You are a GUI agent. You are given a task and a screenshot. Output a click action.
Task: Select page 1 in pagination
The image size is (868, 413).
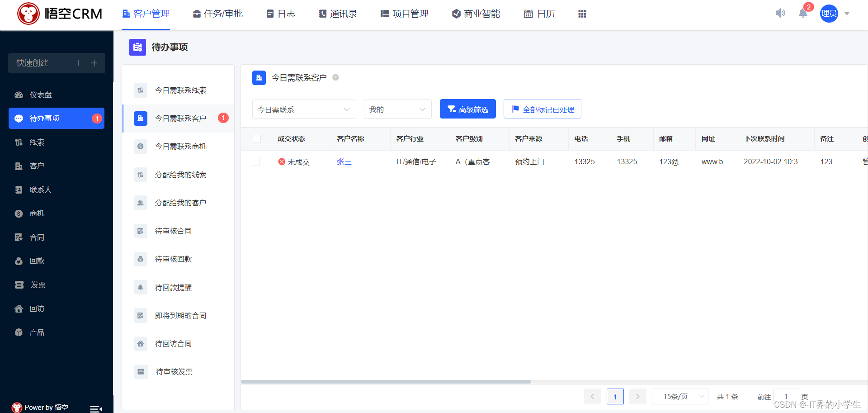[615, 397]
